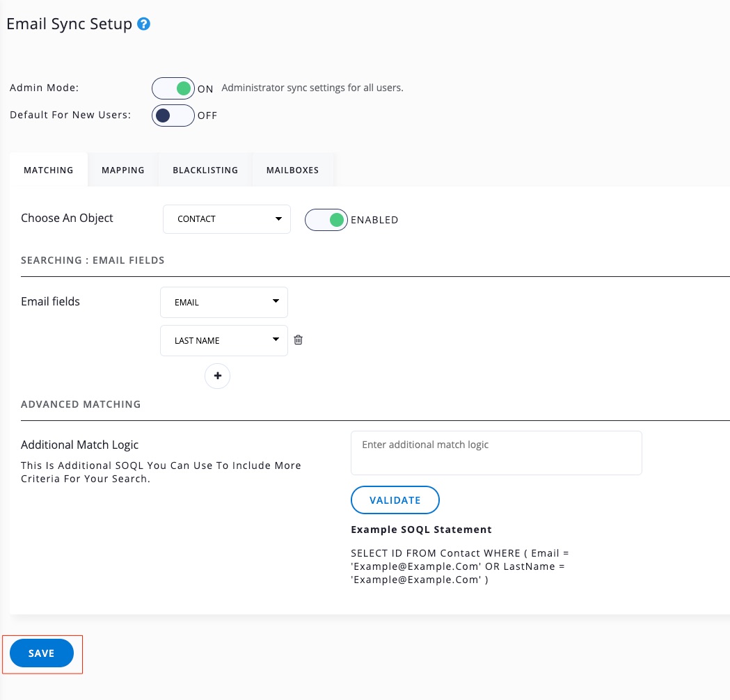Click the Save button

pyautogui.click(x=42, y=653)
